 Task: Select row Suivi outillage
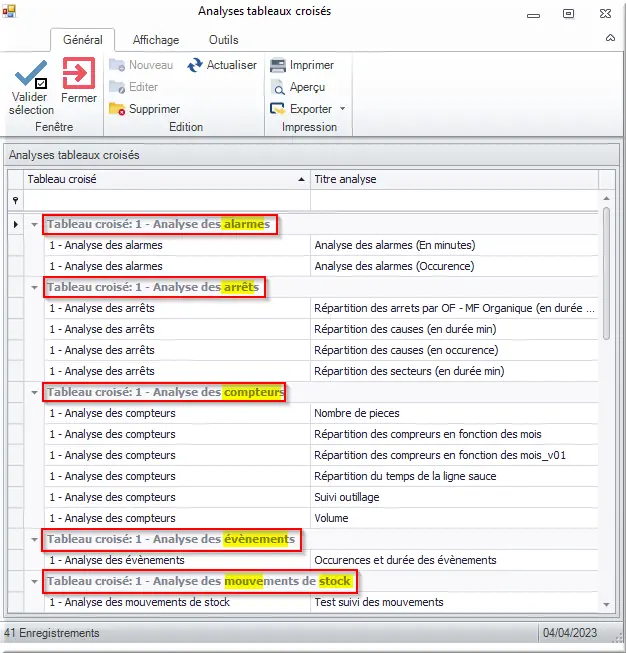[x=321, y=497]
